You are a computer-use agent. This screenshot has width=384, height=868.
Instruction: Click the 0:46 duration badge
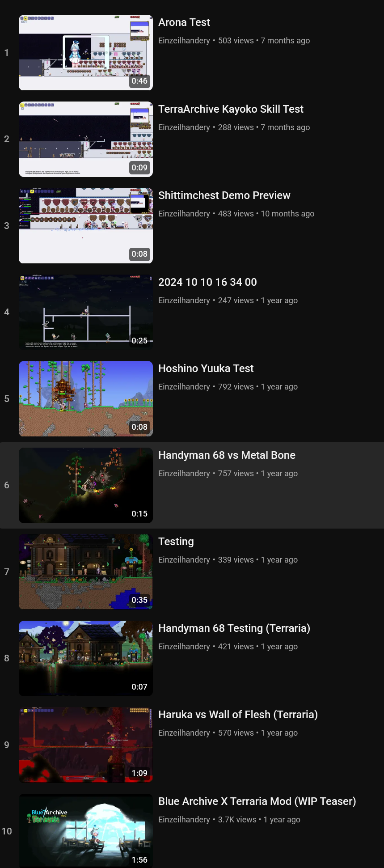(139, 81)
